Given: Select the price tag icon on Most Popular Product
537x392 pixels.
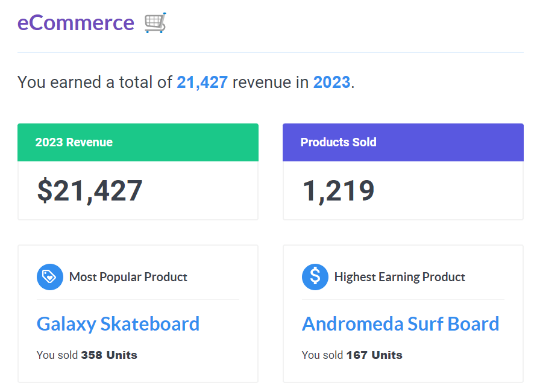Looking at the screenshot, I should tap(49, 276).
